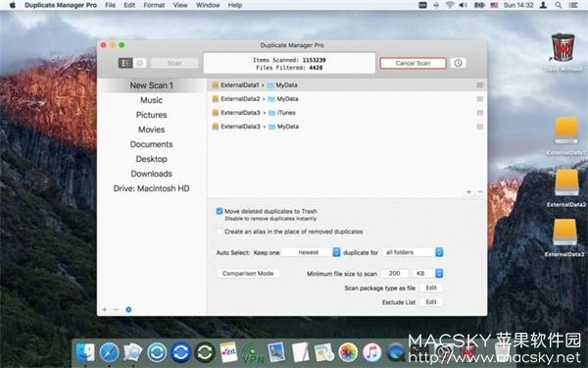
Task: Open Notification Center from the menu bar
Action: [x=573, y=5]
